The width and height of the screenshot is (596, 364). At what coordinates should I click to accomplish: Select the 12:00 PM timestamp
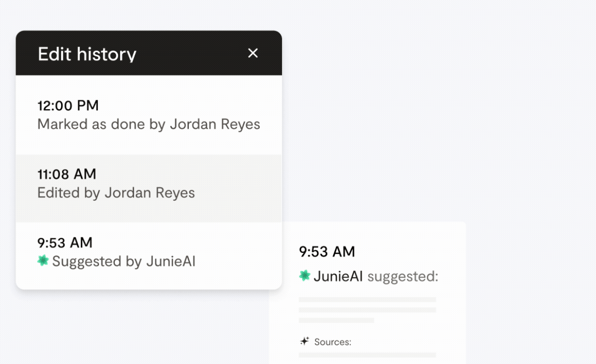[68, 106]
